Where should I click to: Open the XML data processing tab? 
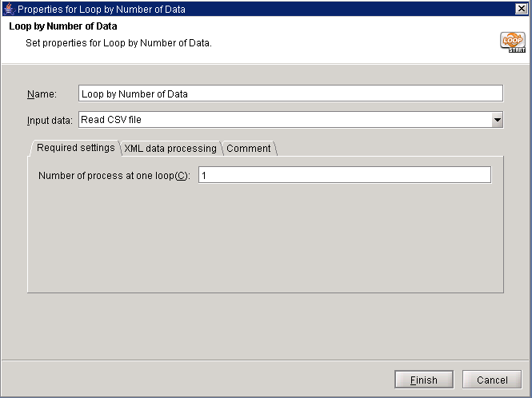[170, 149]
